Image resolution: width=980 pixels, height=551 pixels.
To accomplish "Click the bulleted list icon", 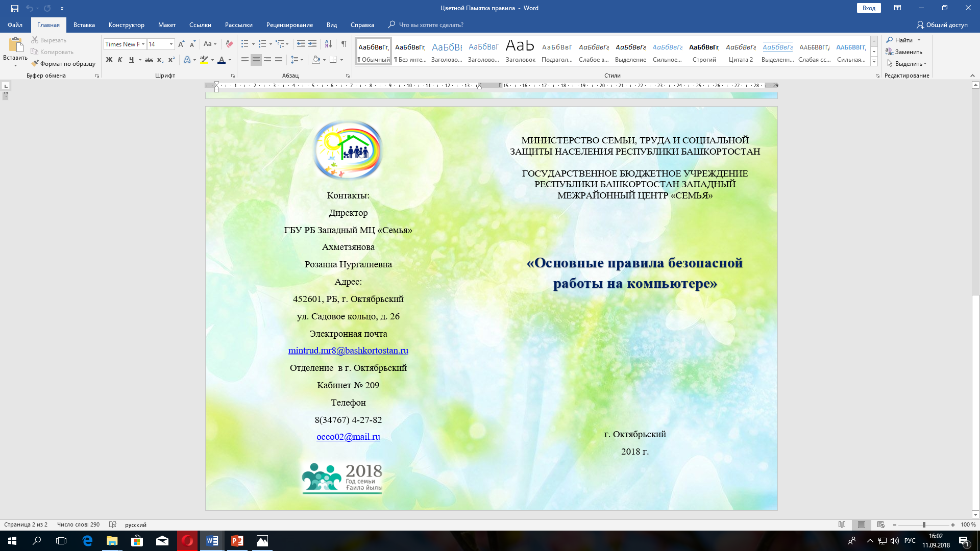I will [245, 44].
